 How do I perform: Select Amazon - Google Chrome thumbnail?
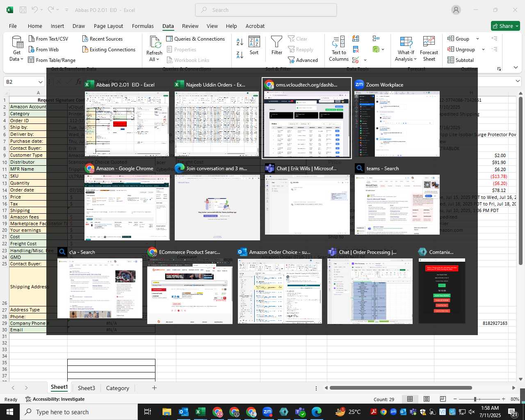point(127,202)
